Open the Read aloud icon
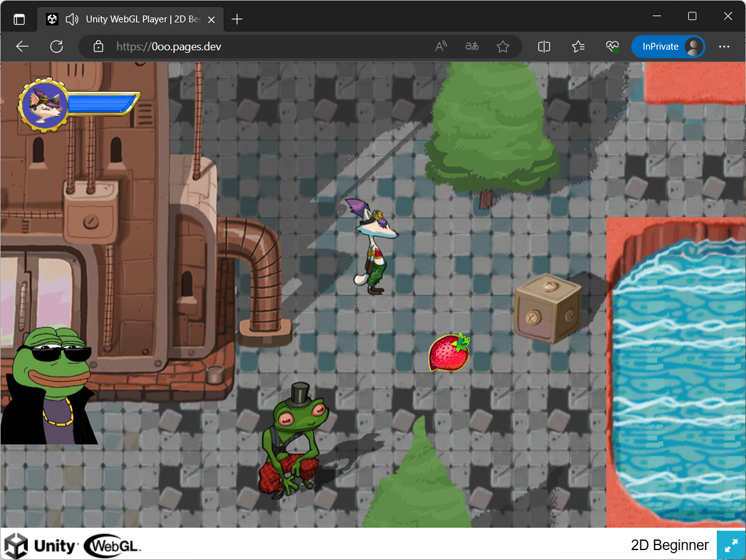Viewport: 746px width, 560px height. point(441,47)
